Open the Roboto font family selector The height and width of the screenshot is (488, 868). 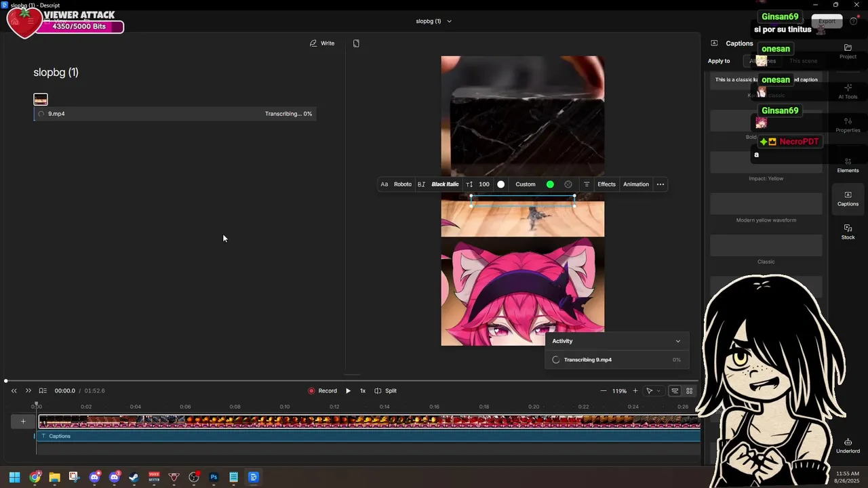(403, 184)
